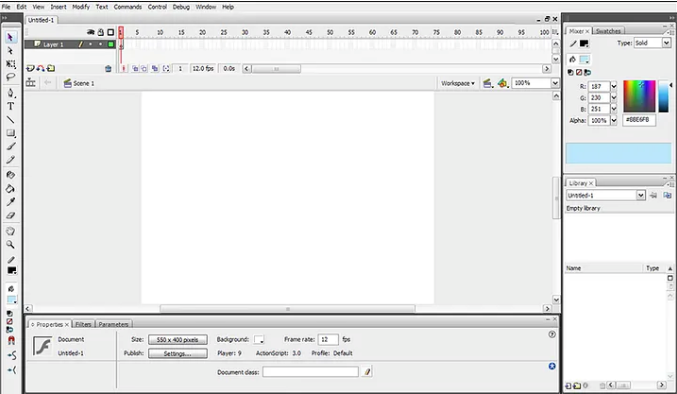Click No Color toolbar button
The width and height of the screenshot is (677, 394).
(9, 322)
